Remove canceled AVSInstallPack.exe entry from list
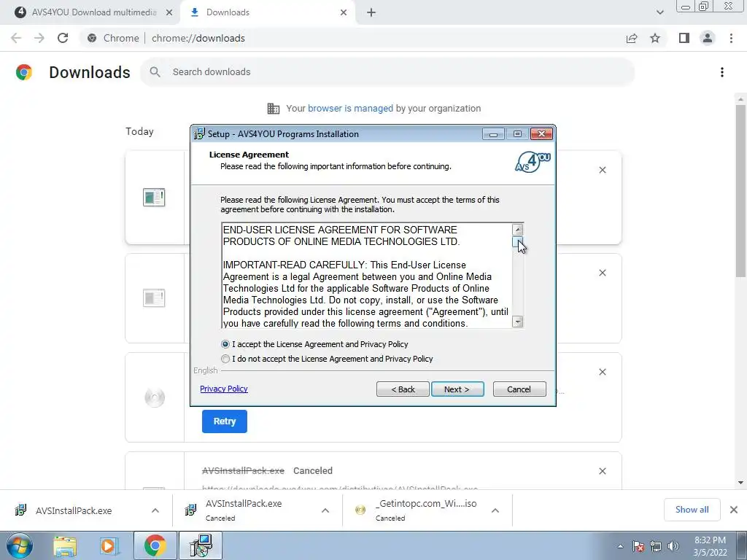Screen dimensions: 747x560 [602, 471]
